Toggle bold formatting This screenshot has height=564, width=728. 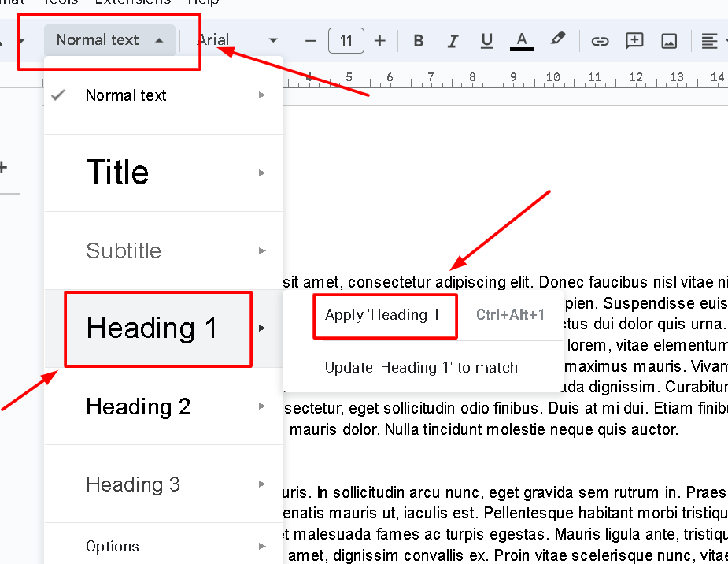pos(419,41)
